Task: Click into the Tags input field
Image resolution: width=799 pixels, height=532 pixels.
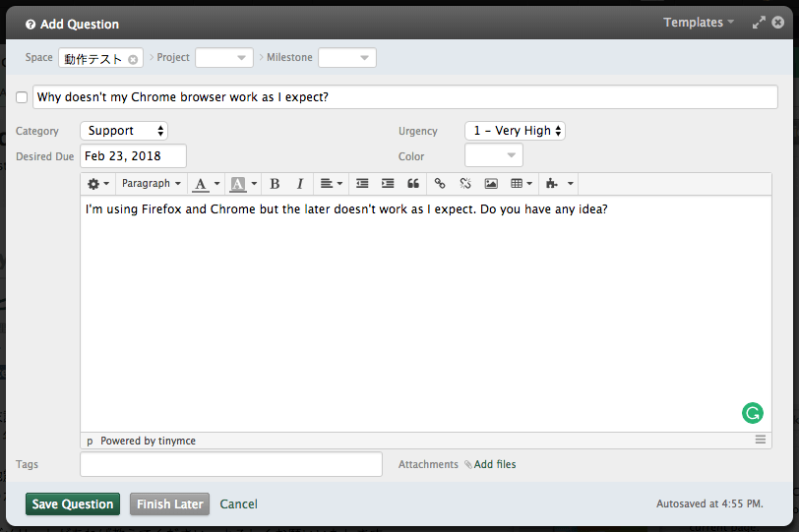Action: tap(231, 464)
